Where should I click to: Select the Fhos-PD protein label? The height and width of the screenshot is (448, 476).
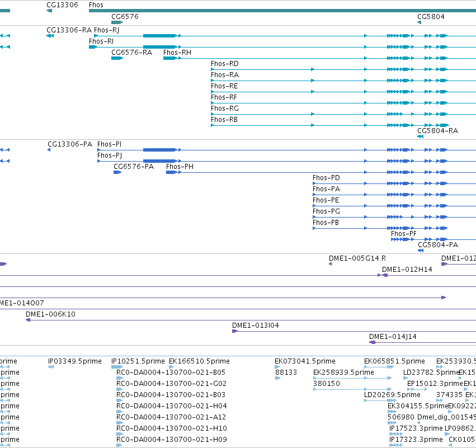point(326,177)
